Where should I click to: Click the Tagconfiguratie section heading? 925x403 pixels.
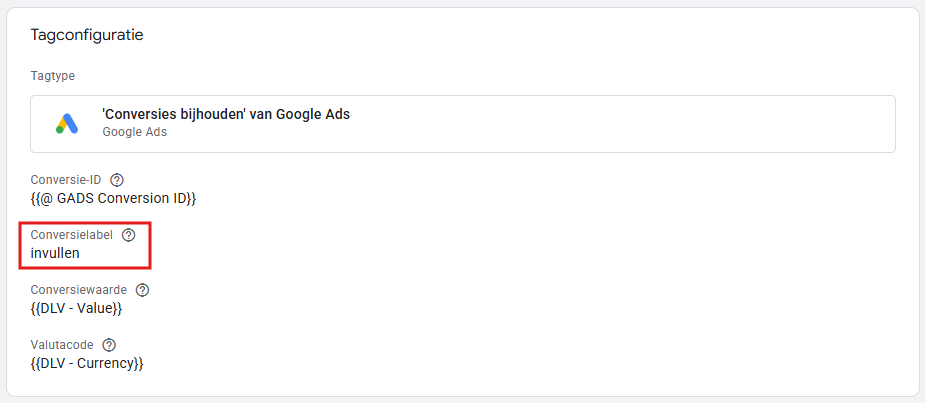tap(87, 35)
